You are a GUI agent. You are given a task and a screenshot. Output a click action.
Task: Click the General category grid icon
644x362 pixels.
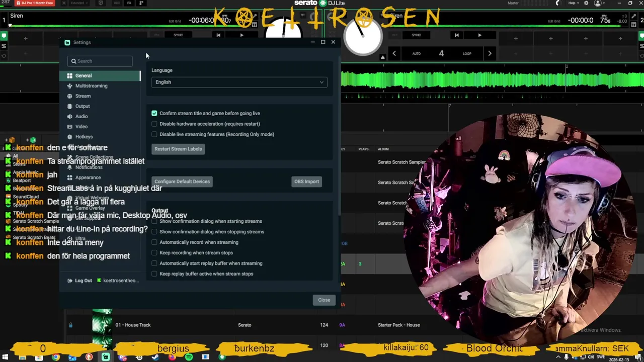(x=69, y=75)
